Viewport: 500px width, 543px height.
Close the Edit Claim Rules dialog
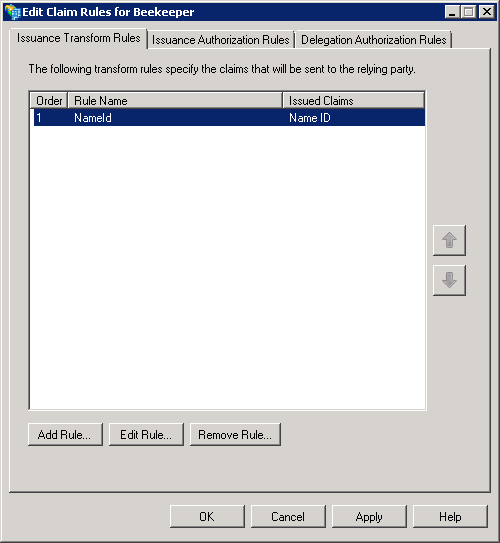[487, 12]
